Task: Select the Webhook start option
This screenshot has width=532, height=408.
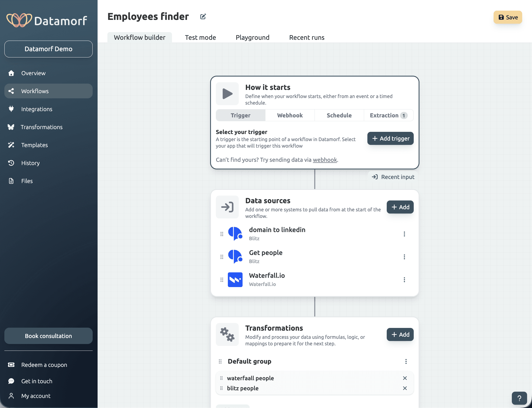Action: tap(290, 115)
